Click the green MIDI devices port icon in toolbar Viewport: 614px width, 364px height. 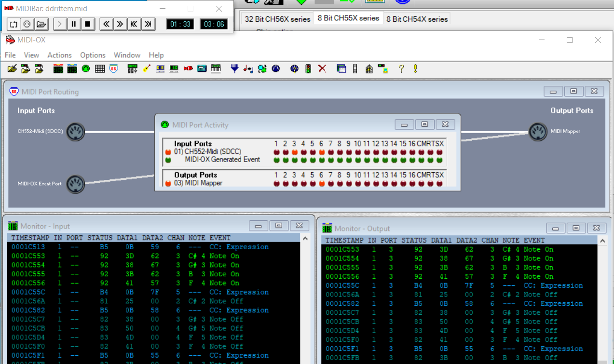coord(86,69)
